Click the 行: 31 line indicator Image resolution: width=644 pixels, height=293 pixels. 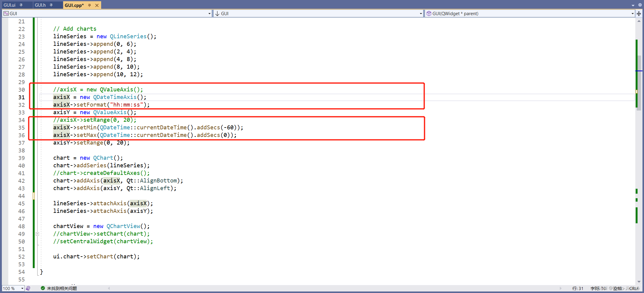[x=578, y=288]
